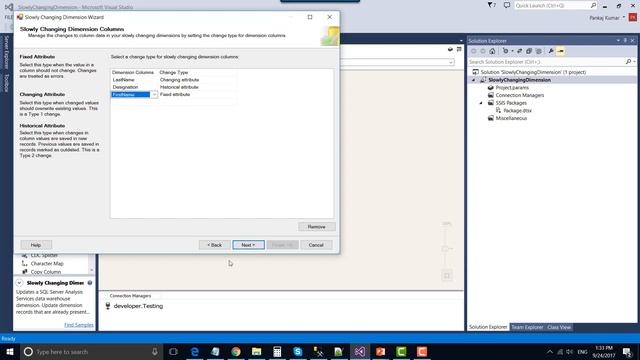Click the feedback icon in title bar

click(x=507, y=5)
